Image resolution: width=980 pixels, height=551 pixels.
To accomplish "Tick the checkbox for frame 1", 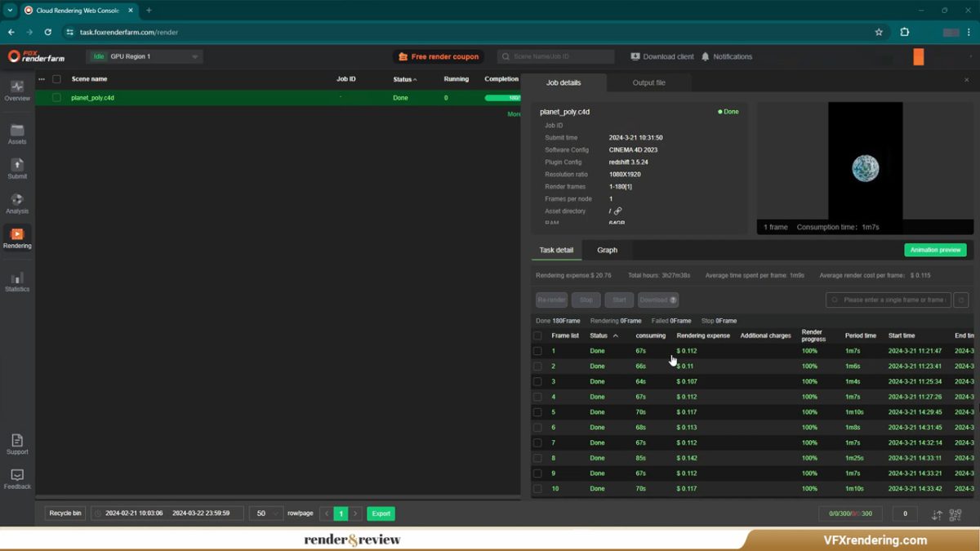I will (537, 351).
